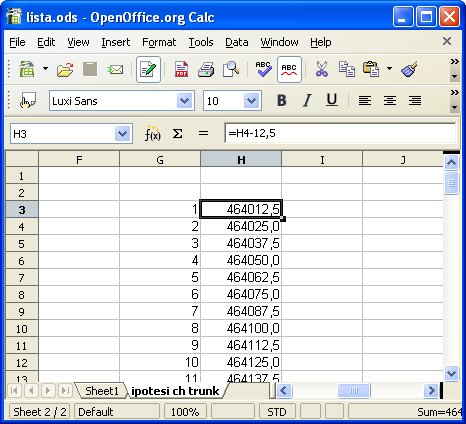Toggle Bold formatting

pyautogui.click(x=282, y=100)
